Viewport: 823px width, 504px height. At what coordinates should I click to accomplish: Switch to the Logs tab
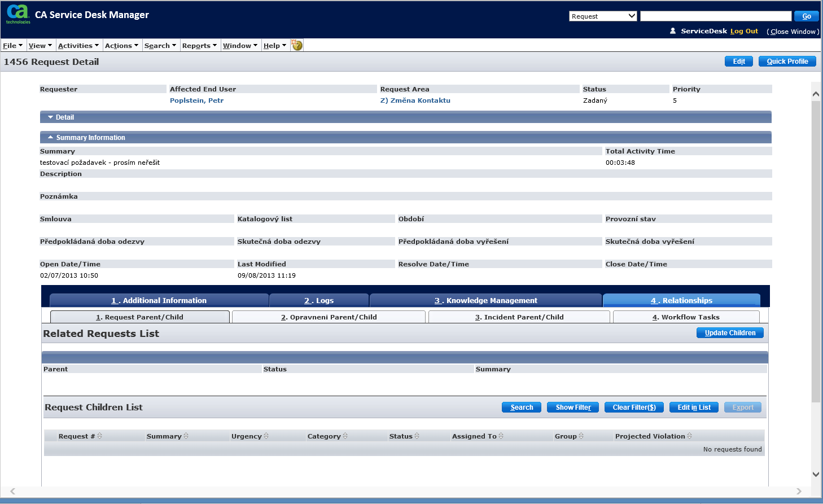pyautogui.click(x=319, y=300)
